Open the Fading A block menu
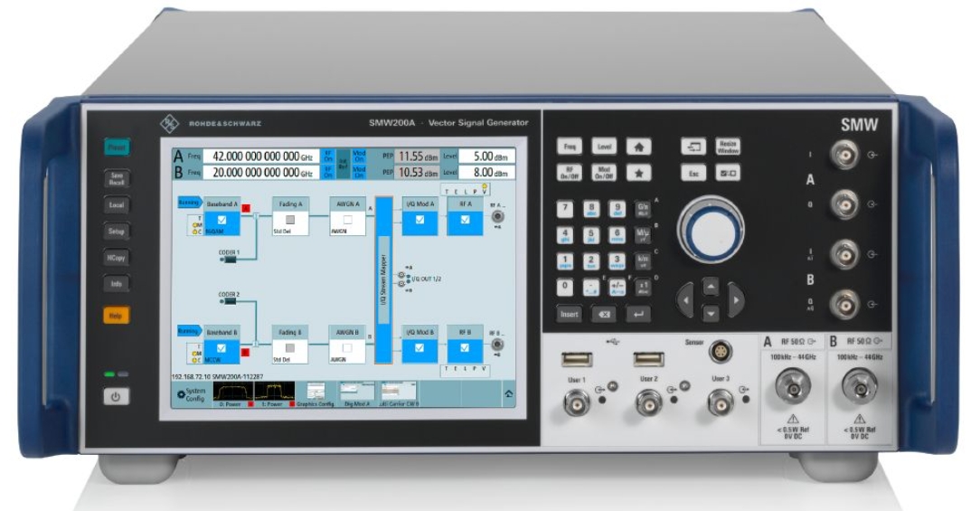 (290, 204)
